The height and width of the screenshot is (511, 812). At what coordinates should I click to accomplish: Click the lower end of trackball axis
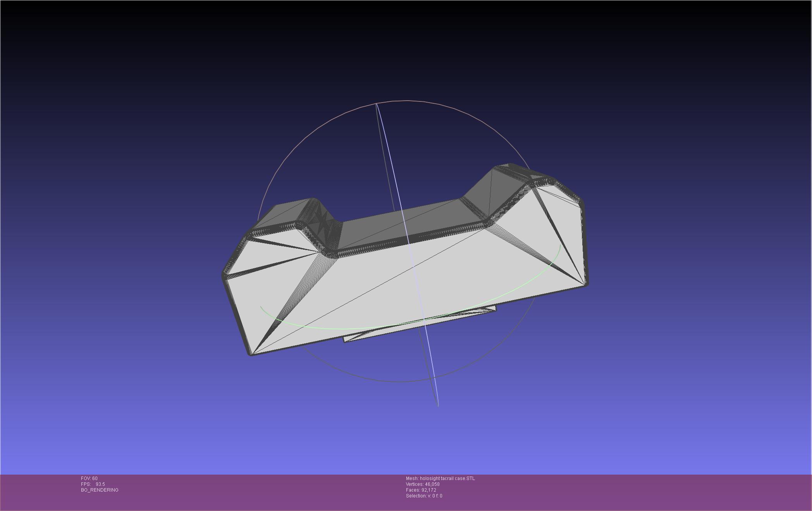438,405
